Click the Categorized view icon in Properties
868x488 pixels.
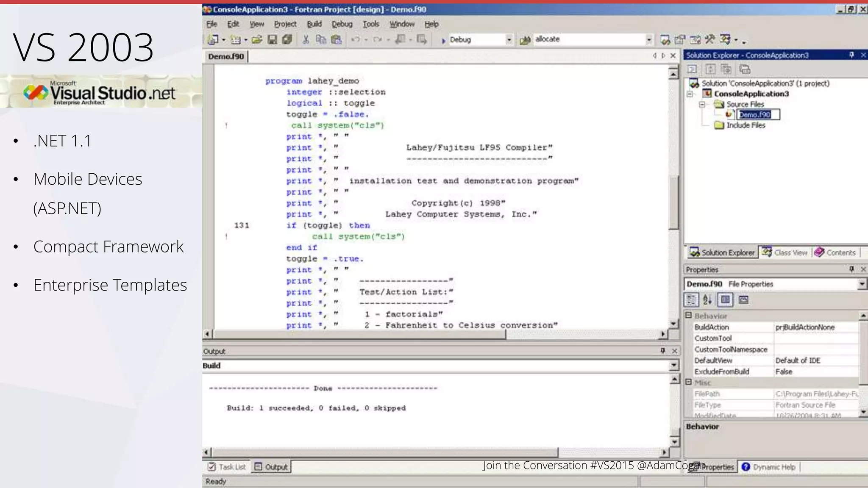tap(691, 300)
